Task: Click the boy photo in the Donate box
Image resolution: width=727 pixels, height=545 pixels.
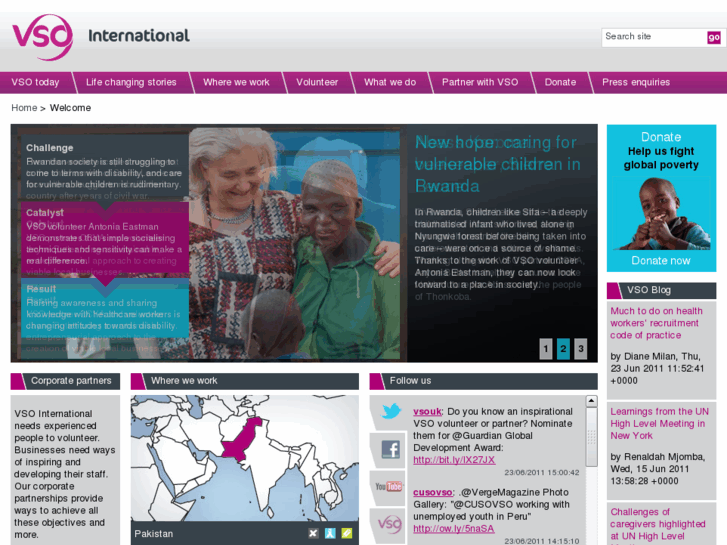Action: click(x=663, y=214)
